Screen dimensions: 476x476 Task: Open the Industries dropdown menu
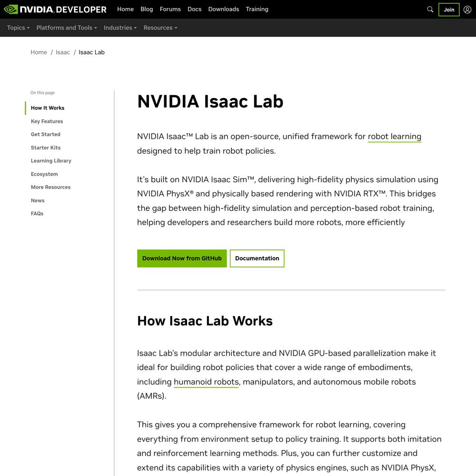(120, 28)
